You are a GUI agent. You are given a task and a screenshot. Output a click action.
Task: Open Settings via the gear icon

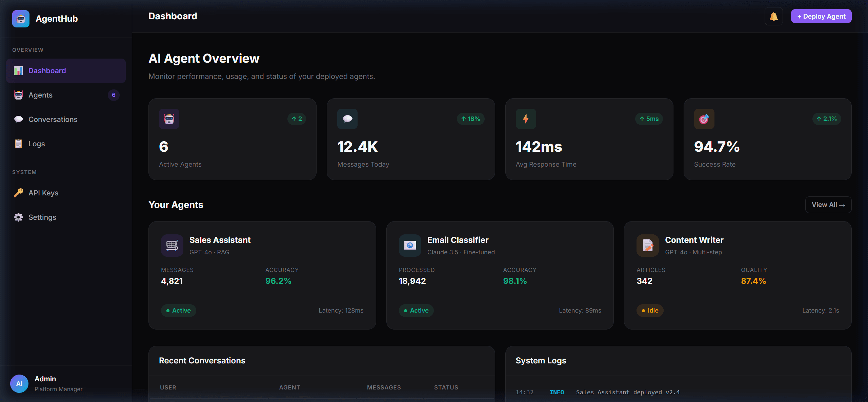point(18,217)
